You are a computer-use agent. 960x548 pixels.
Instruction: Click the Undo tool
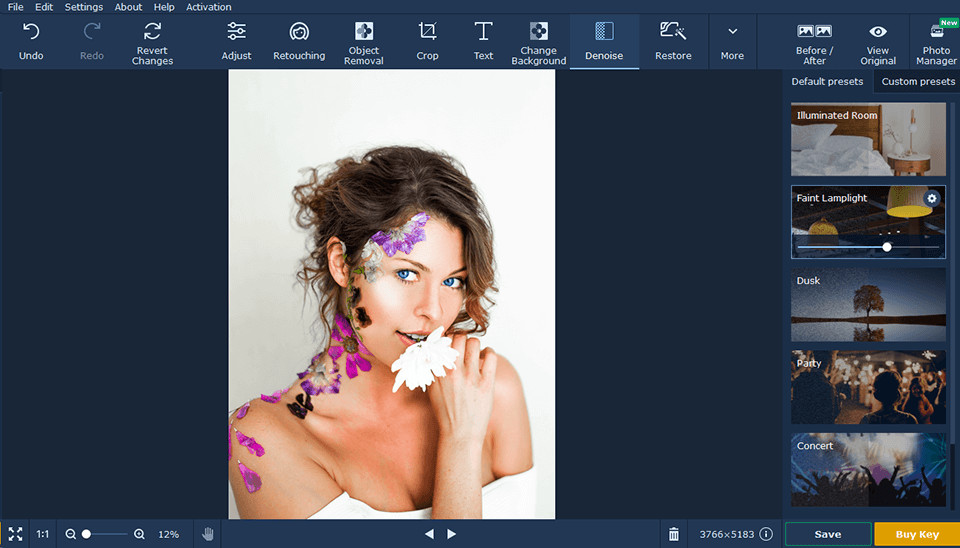pyautogui.click(x=31, y=42)
